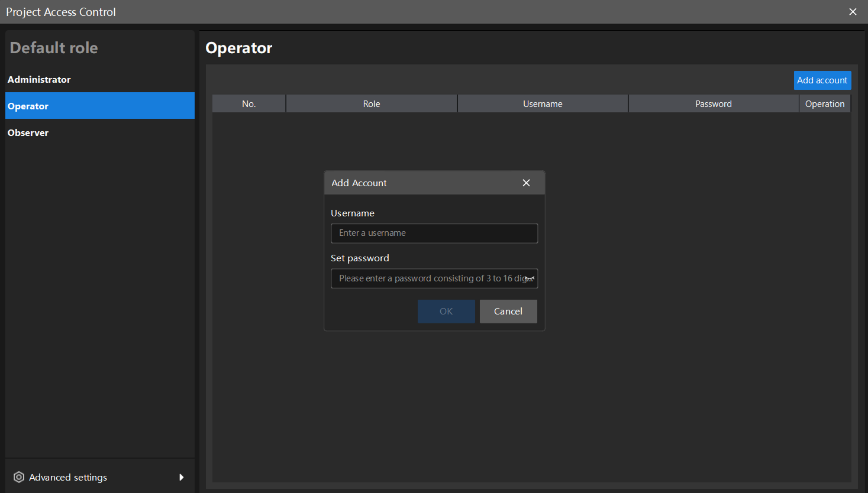
Task: Select the Username column header
Action: click(542, 103)
